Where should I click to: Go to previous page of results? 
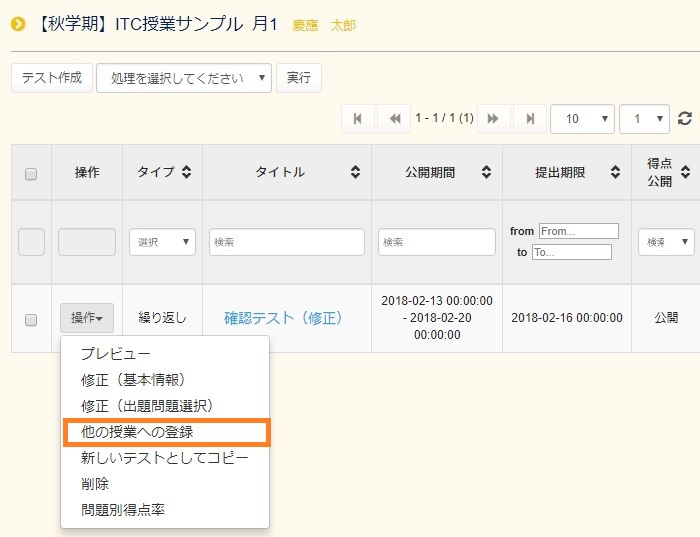point(394,118)
